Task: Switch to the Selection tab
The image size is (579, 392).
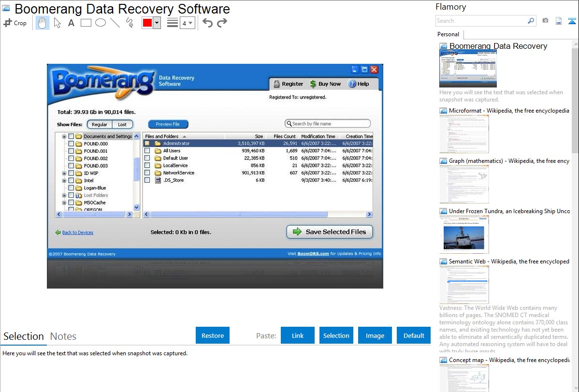Action: (x=24, y=336)
